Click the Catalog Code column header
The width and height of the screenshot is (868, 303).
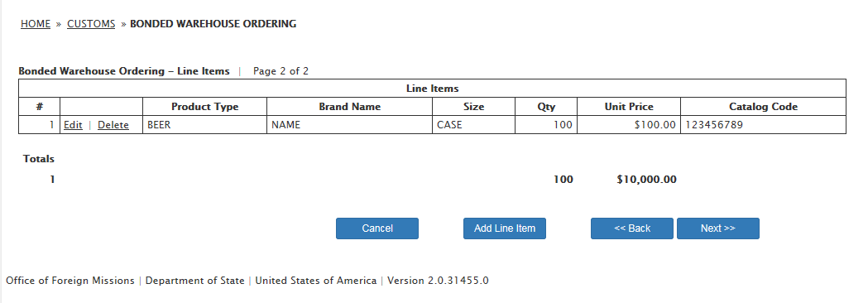point(764,107)
